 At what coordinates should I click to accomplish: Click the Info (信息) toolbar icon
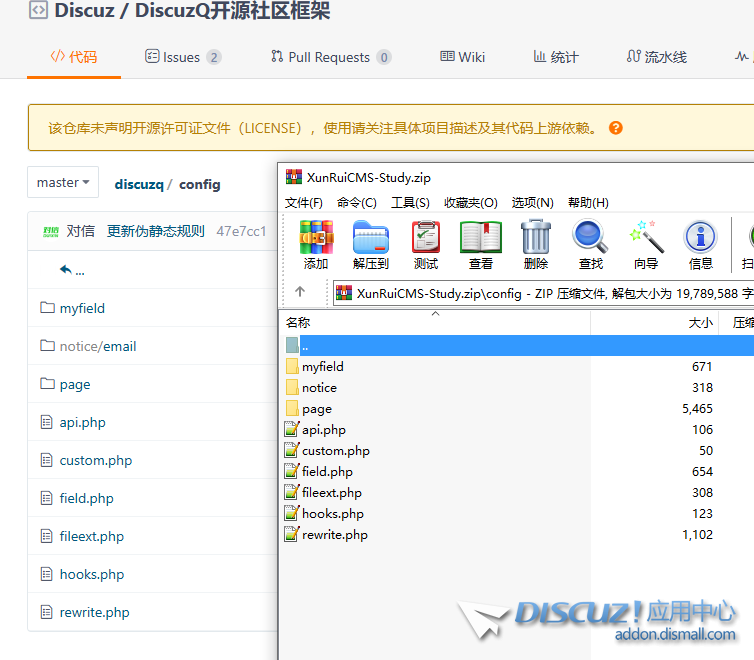pyautogui.click(x=701, y=245)
